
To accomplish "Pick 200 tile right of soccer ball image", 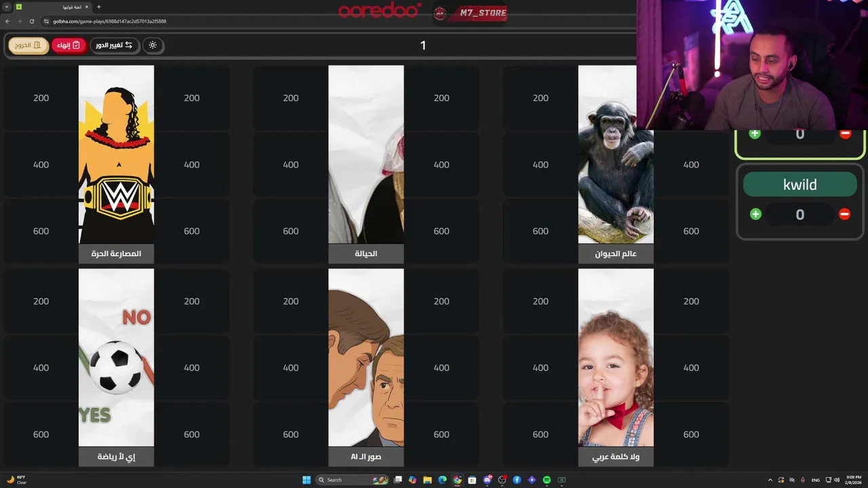I will pyautogui.click(x=192, y=301).
